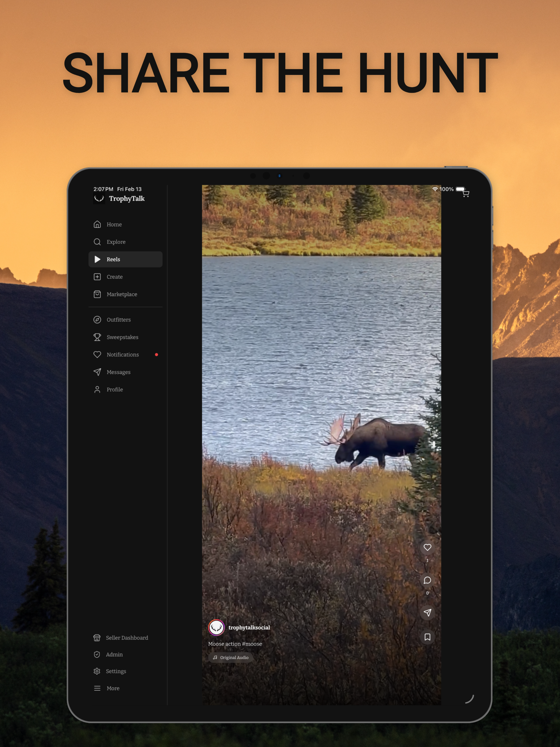The image size is (560, 747).
Task: Click the Moose action #moose caption
Action: pyautogui.click(x=235, y=644)
